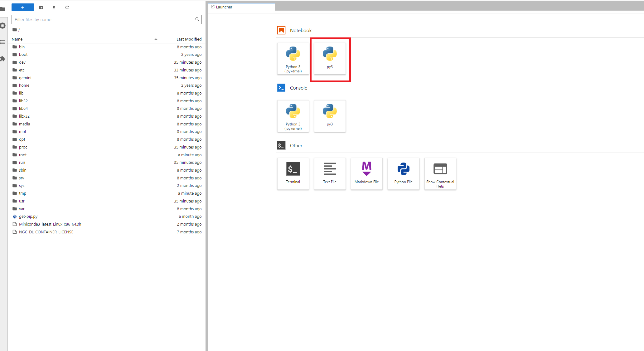644x351 pixels.
Task: Select the gemini folder
Action: (x=107, y=78)
